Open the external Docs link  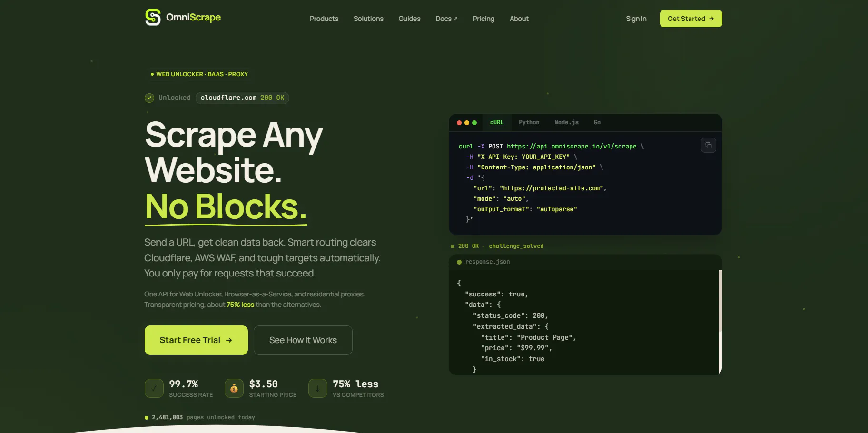(x=446, y=19)
